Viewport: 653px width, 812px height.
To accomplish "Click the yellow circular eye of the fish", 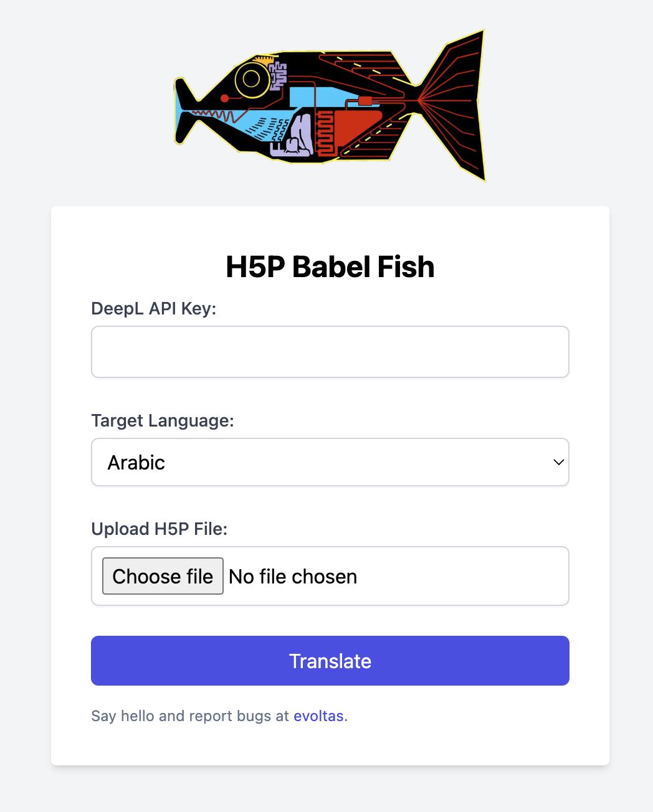I will pos(252,79).
